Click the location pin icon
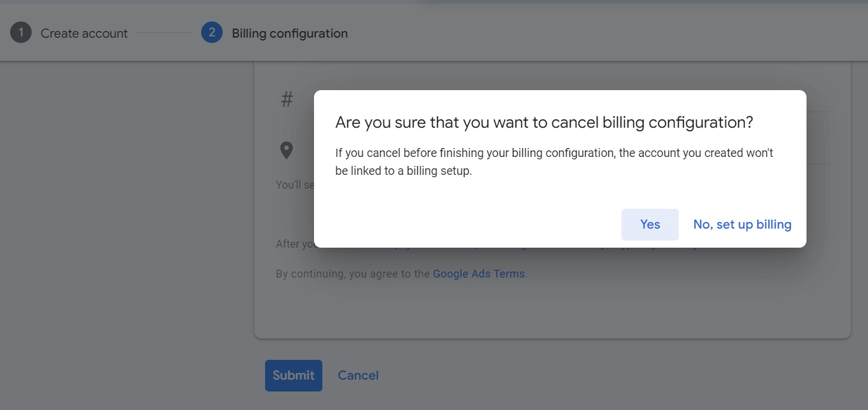 (287, 150)
